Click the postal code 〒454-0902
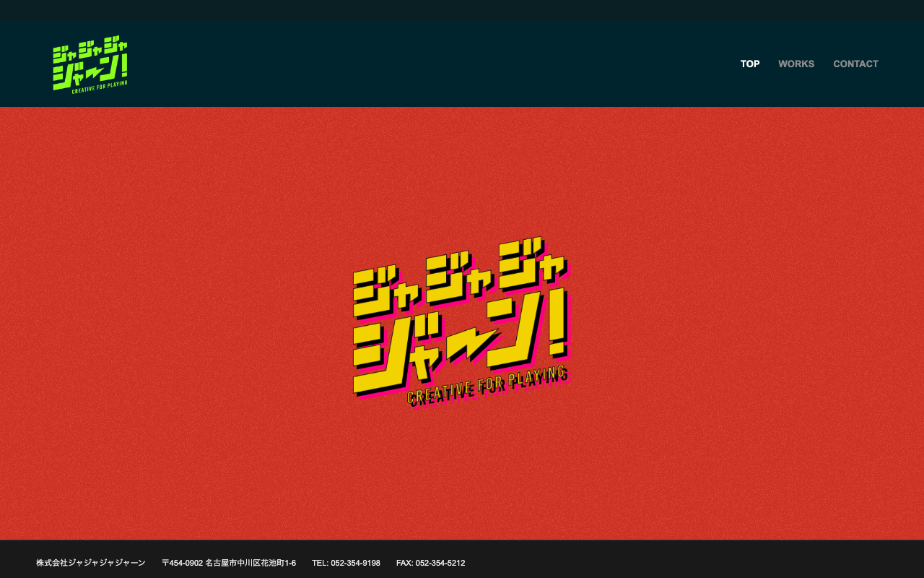Viewport: 924px width, 578px height. 182,563
